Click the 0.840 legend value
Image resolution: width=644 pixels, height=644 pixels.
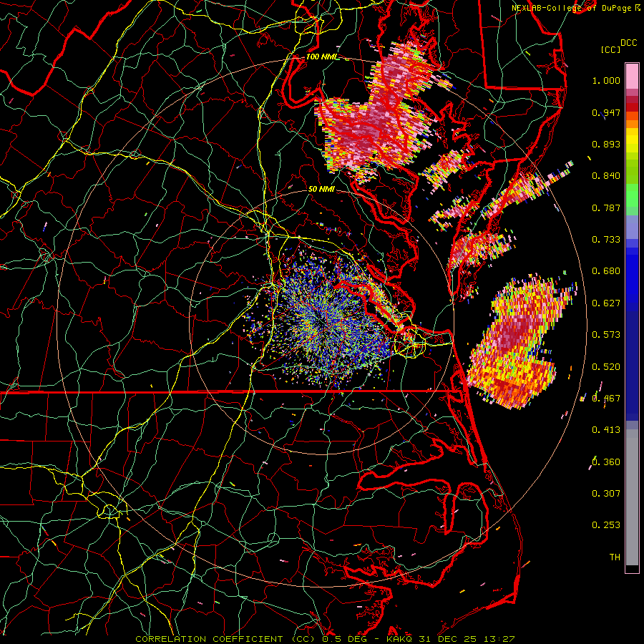pos(606,176)
